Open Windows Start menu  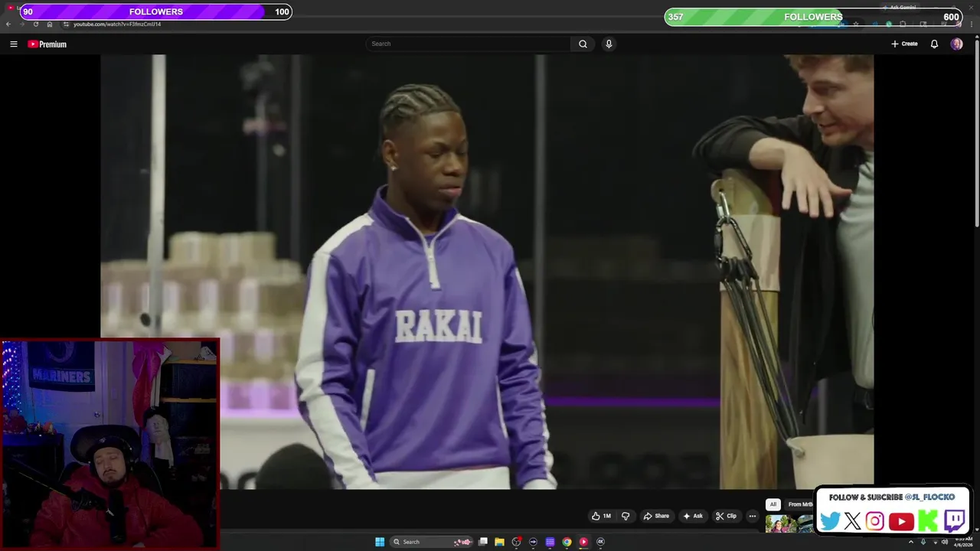click(x=380, y=542)
